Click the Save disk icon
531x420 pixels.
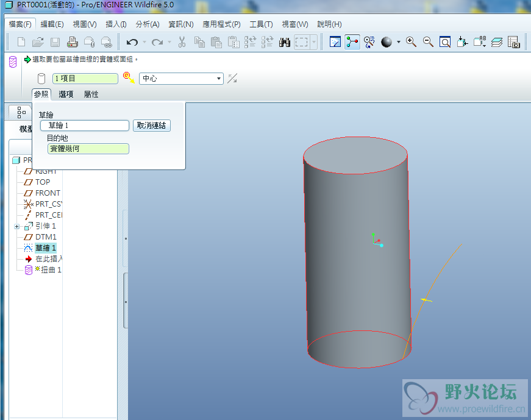point(55,42)
